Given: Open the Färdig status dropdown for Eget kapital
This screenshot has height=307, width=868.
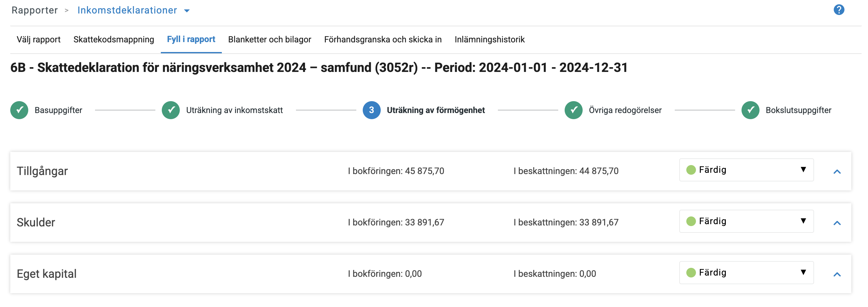Looking at the screenshot, I should [804, 273].
